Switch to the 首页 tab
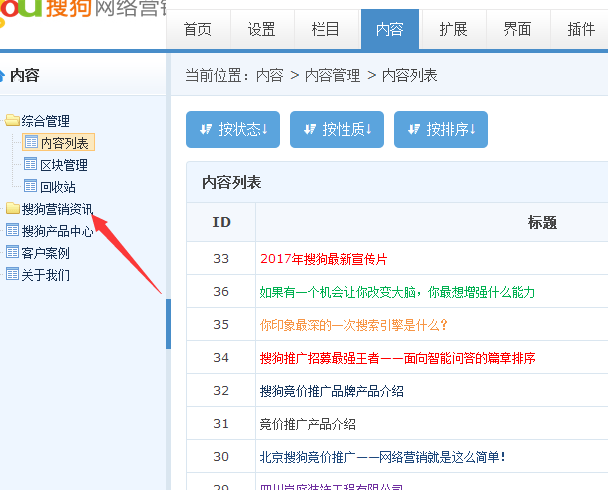The image size is (608, 490). pos(198,29)
